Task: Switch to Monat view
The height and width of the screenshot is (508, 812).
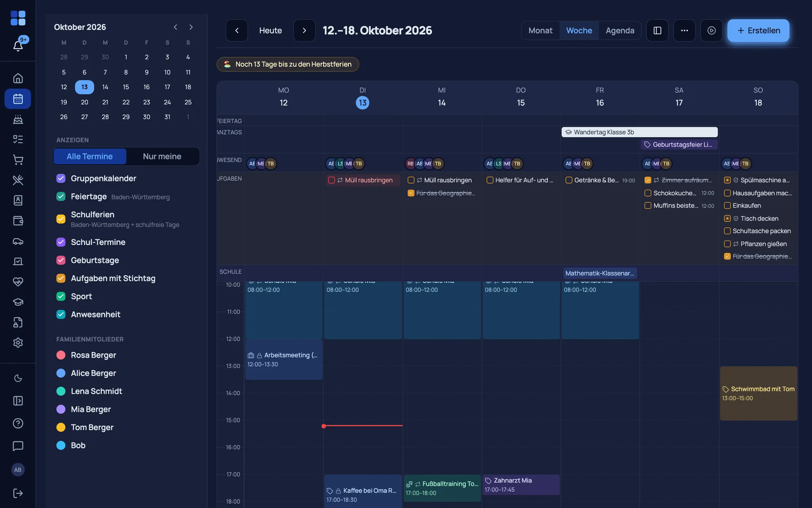Action: click(540, 30)
